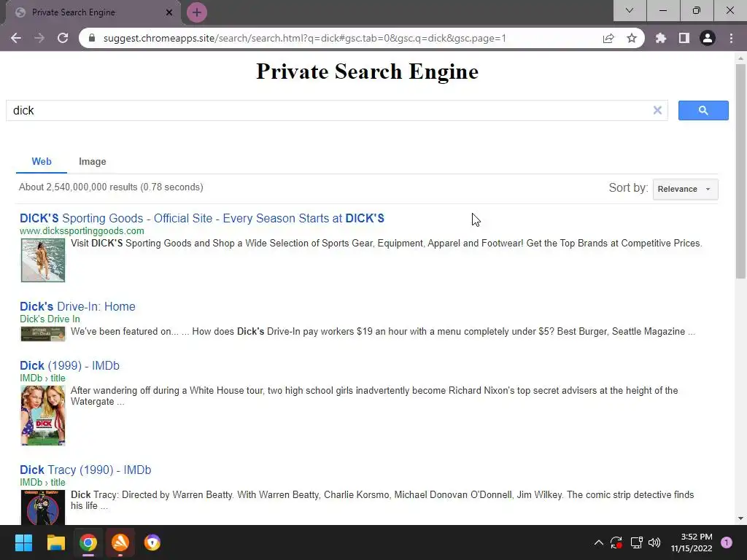Click the volume speaker tray icon
The image size is (747, 560).
coord(654,542)
